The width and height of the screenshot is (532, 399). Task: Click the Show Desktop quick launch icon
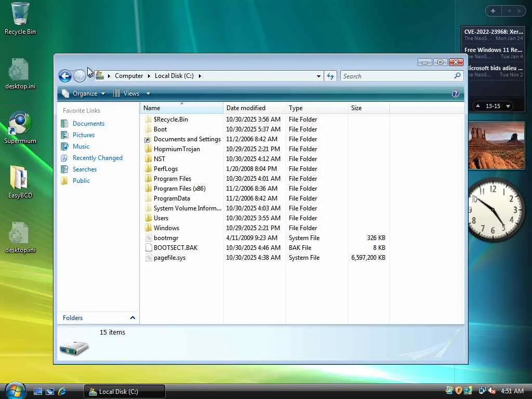tap(38, 391)
